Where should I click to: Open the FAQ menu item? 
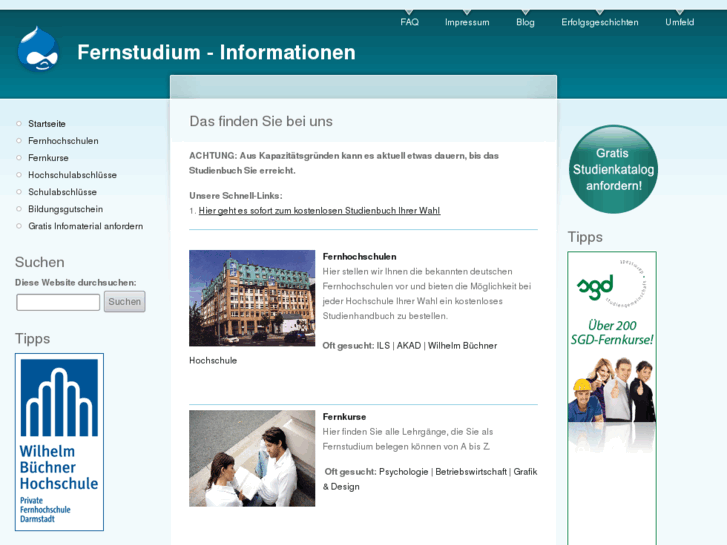pos(409,22)
